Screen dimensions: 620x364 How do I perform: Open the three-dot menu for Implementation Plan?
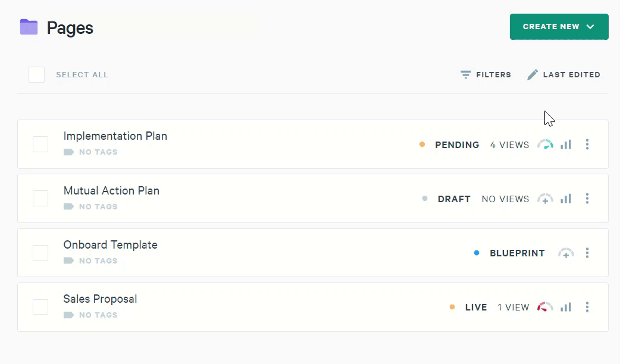pos(587,145)
